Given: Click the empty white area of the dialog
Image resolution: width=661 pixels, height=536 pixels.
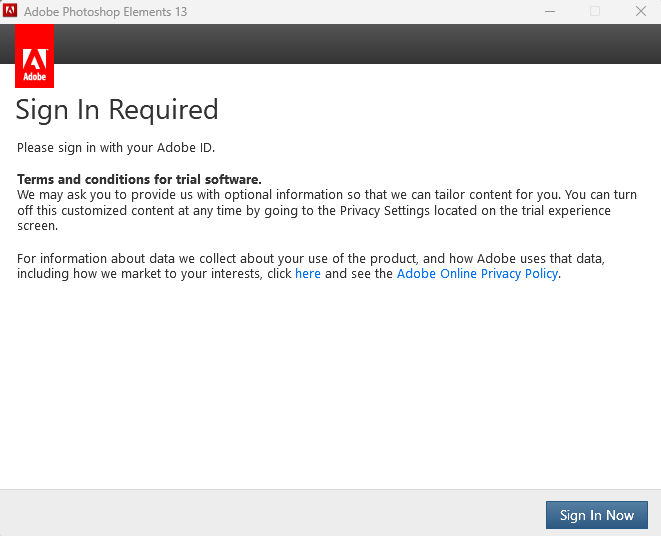Looking at the screenshot, I should coord(330,390).
